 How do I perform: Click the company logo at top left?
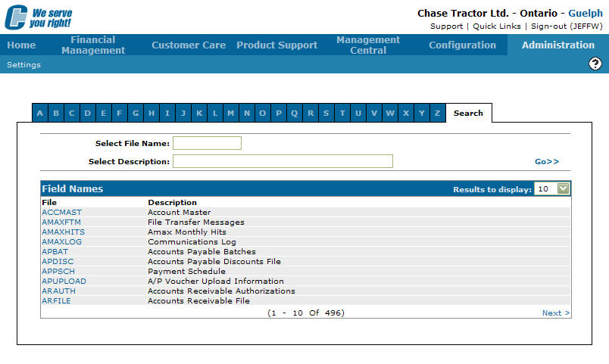(x=38, y=17)
